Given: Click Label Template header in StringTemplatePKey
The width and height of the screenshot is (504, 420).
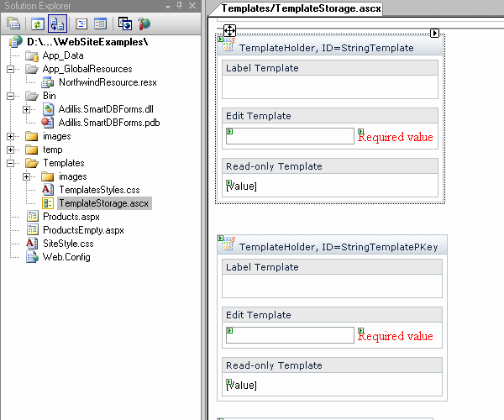Looking at the screenshot, I should [332, 267].
